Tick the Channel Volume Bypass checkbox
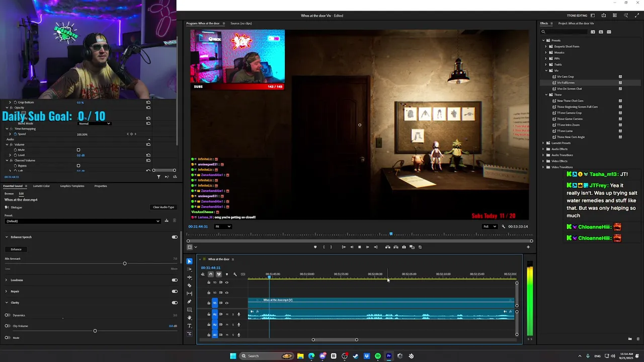644x362 pixels. 78,165
